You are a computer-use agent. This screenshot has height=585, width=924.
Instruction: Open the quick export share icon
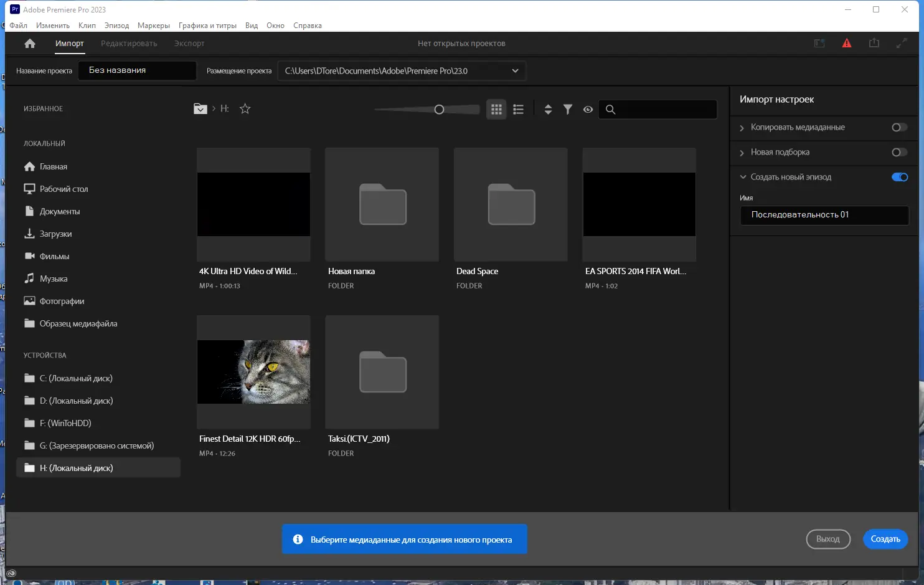(x=874, y=44)
